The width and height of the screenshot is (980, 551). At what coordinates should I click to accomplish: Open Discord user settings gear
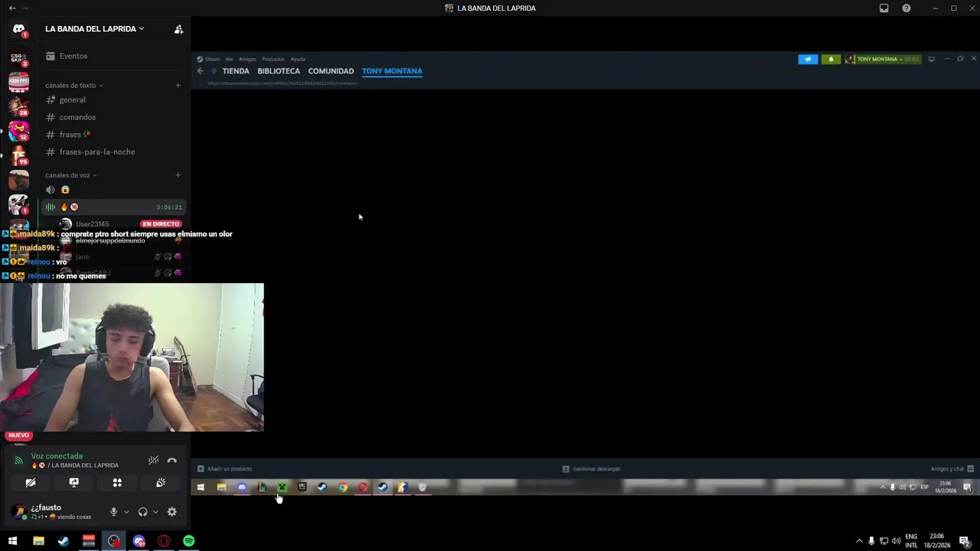pos(171,512)
